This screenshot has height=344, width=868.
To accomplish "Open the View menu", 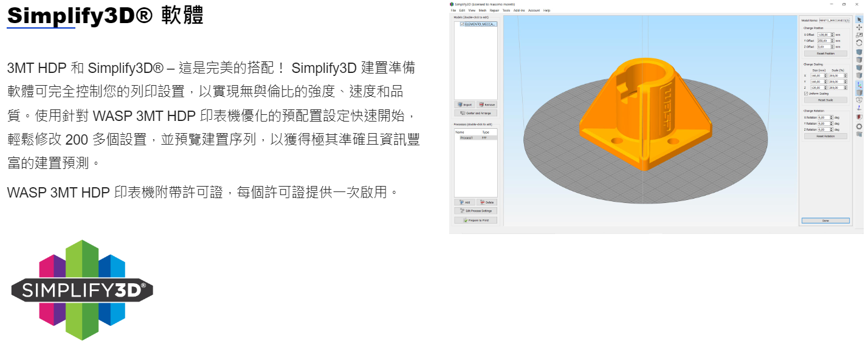I will 472,10.
